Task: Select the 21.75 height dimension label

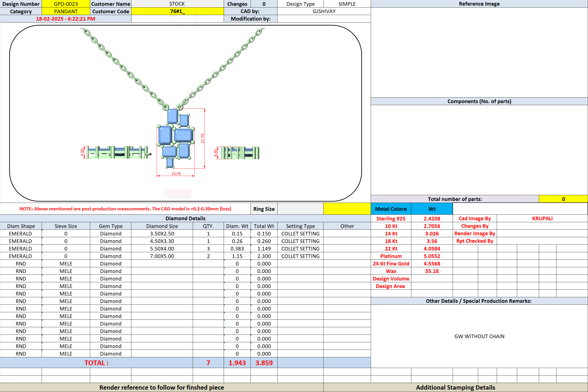Action: coord(202,138)
